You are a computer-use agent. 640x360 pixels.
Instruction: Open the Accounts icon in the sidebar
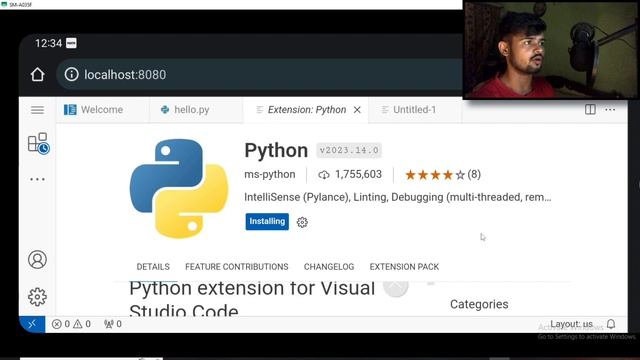pos(37,260)
